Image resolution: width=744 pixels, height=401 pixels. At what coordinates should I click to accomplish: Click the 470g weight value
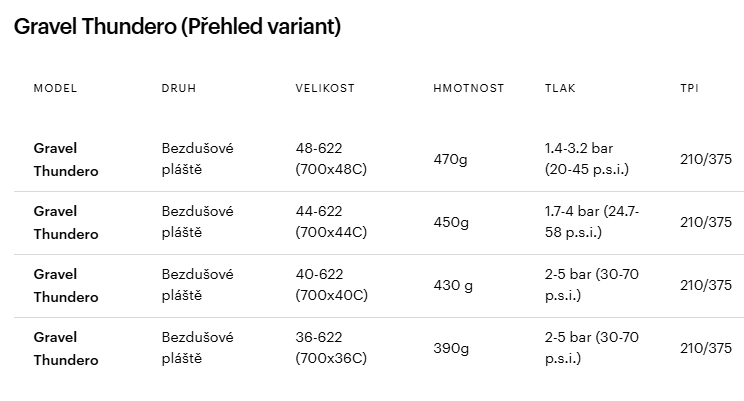[450, 159]
